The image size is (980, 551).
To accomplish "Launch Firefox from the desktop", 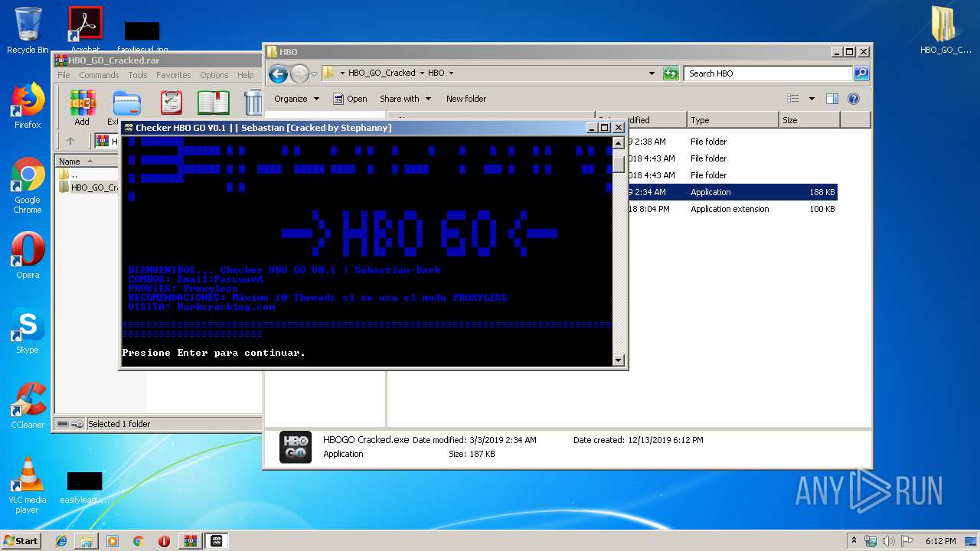I will [28, 106].
